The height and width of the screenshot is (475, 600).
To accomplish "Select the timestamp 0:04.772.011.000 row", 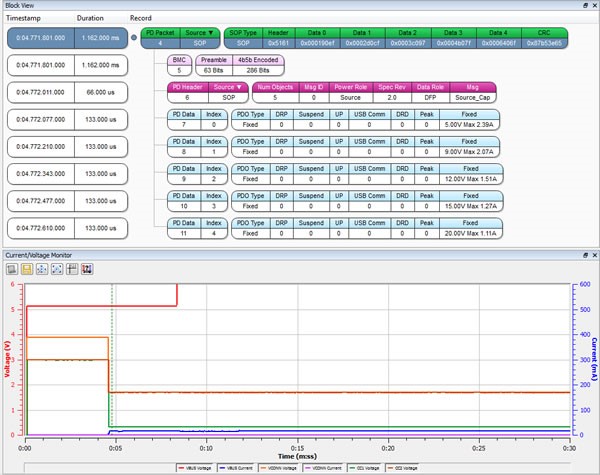I will click(x=67, y=92).
